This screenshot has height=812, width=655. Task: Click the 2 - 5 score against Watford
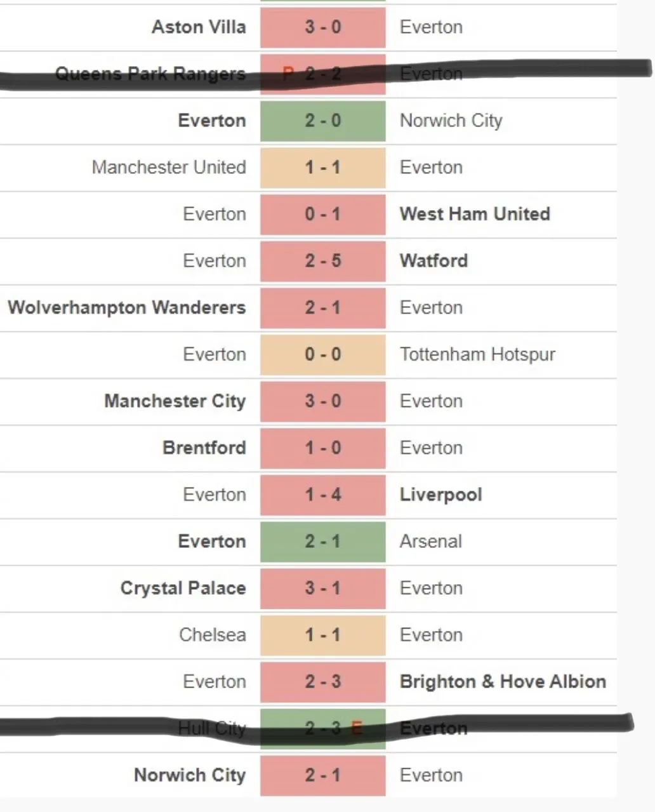tap(322, 261)
